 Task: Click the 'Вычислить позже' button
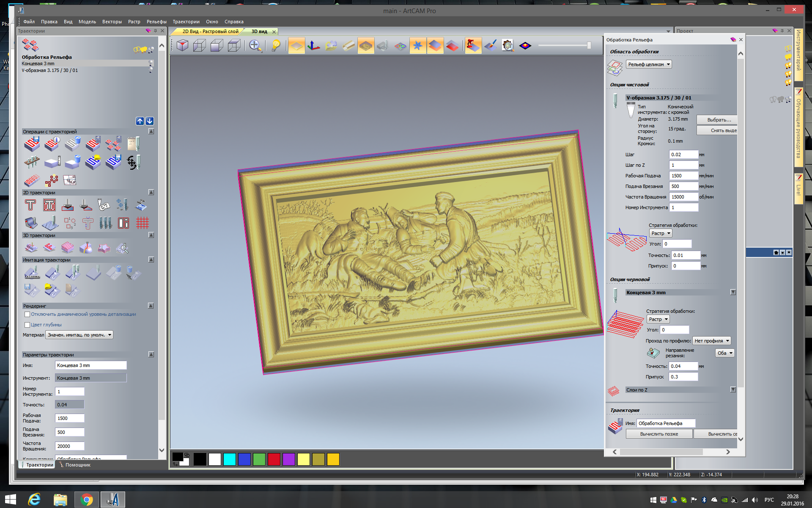click(x=658, y=434)
